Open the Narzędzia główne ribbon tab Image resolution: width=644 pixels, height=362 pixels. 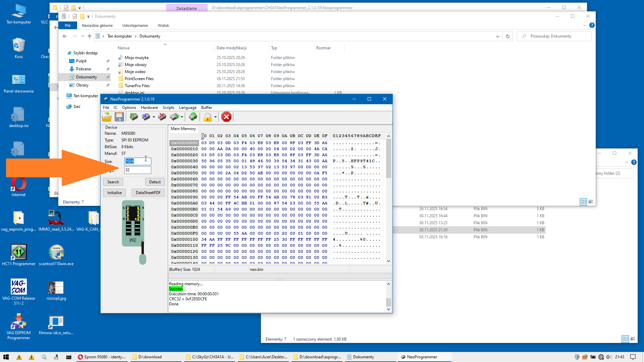point(97,25)
